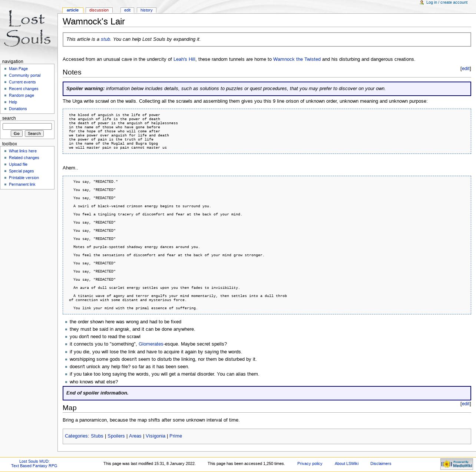Open the article tab
Image resolution: width=476 pixels, height=472 pixels.
click(x=73, y=10)
